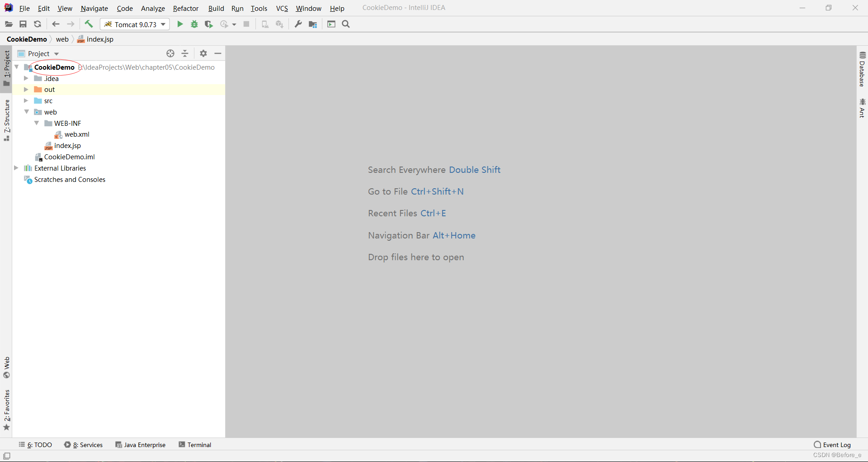868x462 pixels.
Task: Click the Synchronize refresh icon
Action: tap(38, 24)
